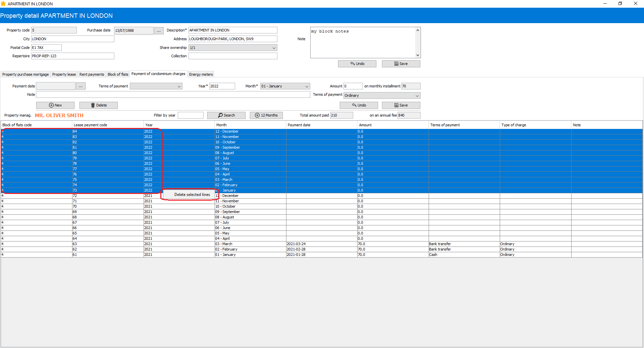Click the Delete trash icon button
Viewport: 644px width, 348px height.
(x=99, y=105)
